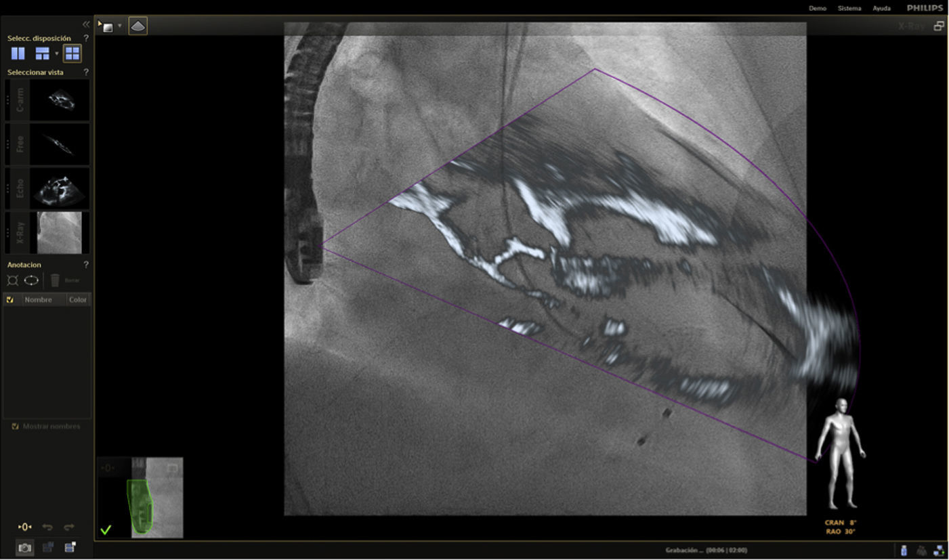Select the polygon annotation tool

click(13, 280)
